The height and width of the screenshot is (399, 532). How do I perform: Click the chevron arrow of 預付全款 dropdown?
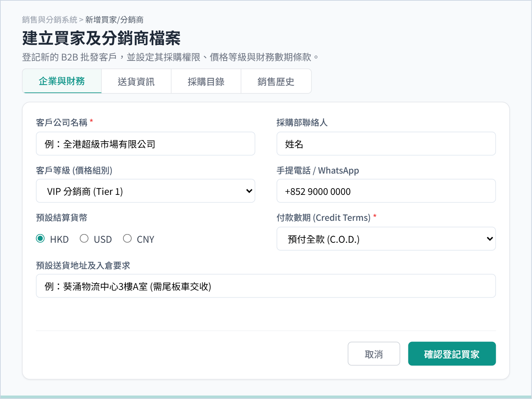(490, 239)
